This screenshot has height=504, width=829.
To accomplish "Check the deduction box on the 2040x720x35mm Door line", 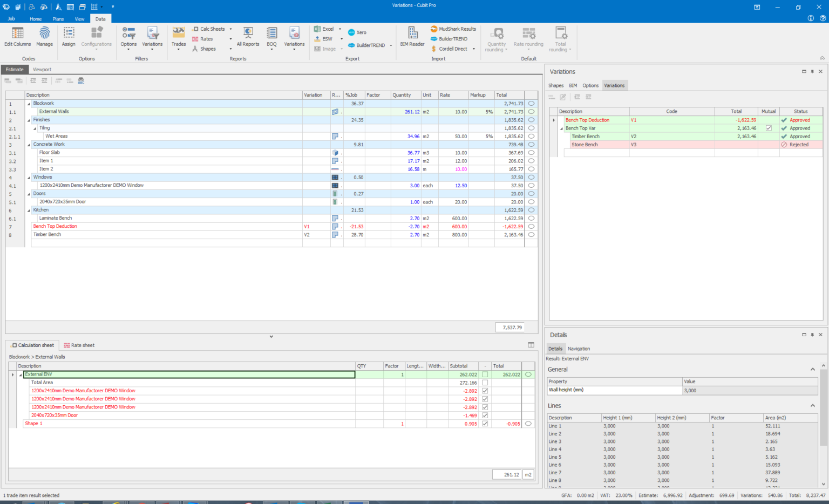I will (x=485, y=415).
